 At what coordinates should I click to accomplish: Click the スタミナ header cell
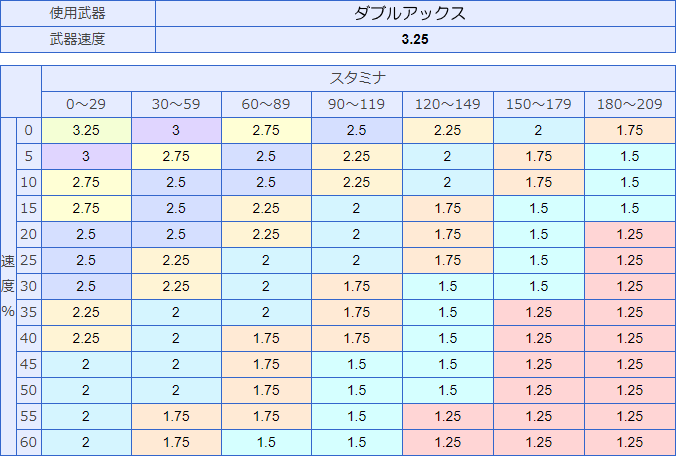(358, 78)
